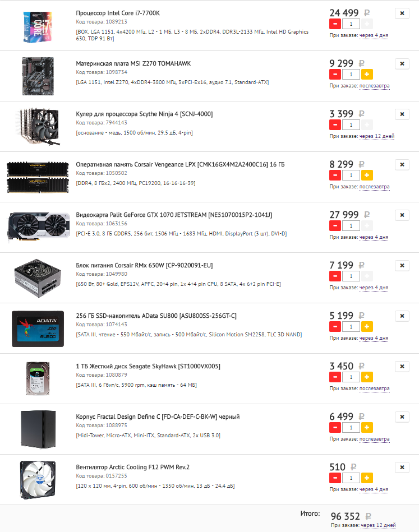The width and height of the screenshot is (419, 532).
Task: Remove Seagate SkyHawk hard drive with X button
Action: coord(402,367)
